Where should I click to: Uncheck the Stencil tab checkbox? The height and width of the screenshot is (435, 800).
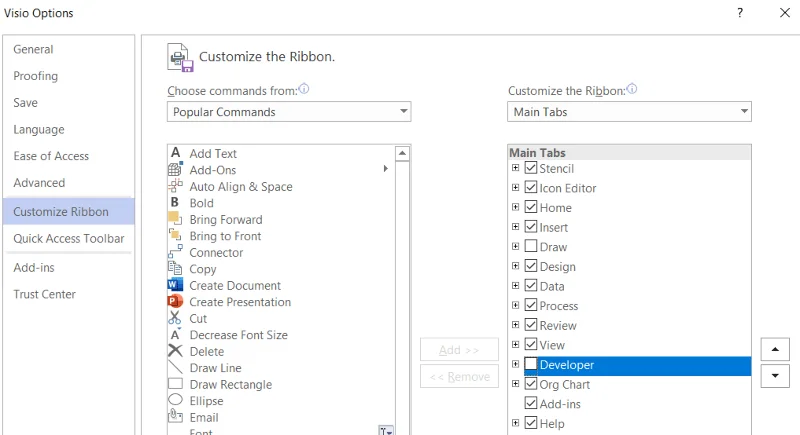point(531,168)
